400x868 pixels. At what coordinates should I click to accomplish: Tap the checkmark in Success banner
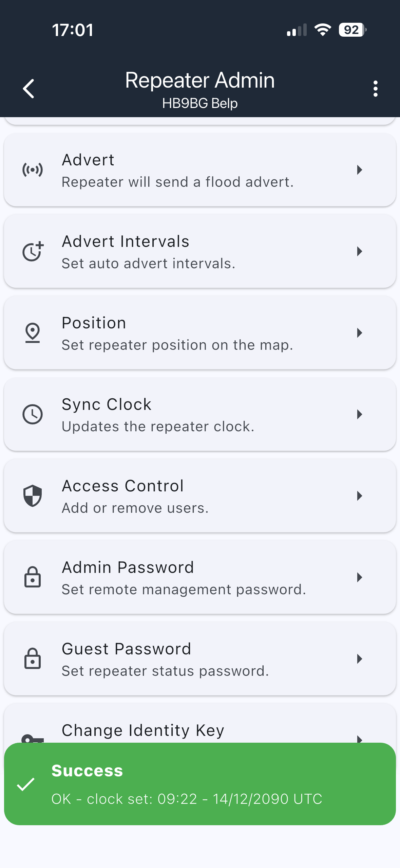coord(26,784)
